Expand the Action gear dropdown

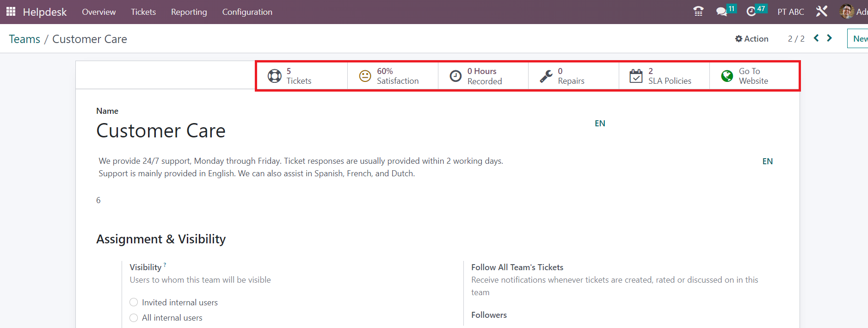tap(751, 39)
